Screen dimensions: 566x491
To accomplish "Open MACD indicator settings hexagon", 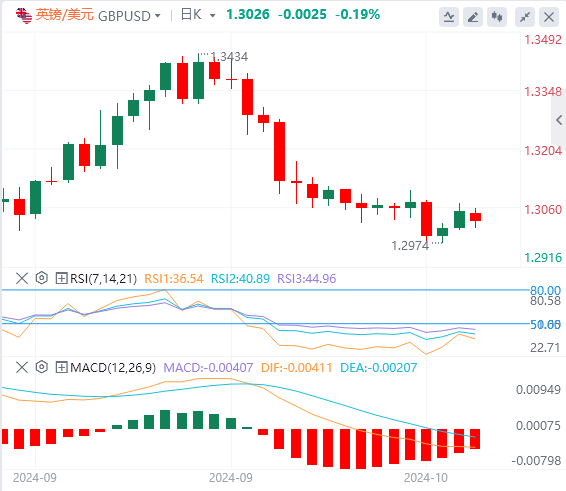I will click(x=42, y=368).
